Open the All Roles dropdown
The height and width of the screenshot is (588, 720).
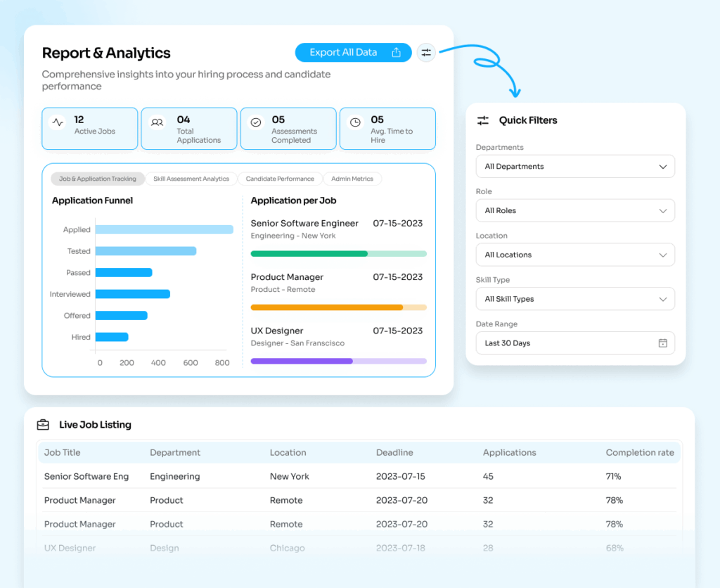[x=575, y=210]
